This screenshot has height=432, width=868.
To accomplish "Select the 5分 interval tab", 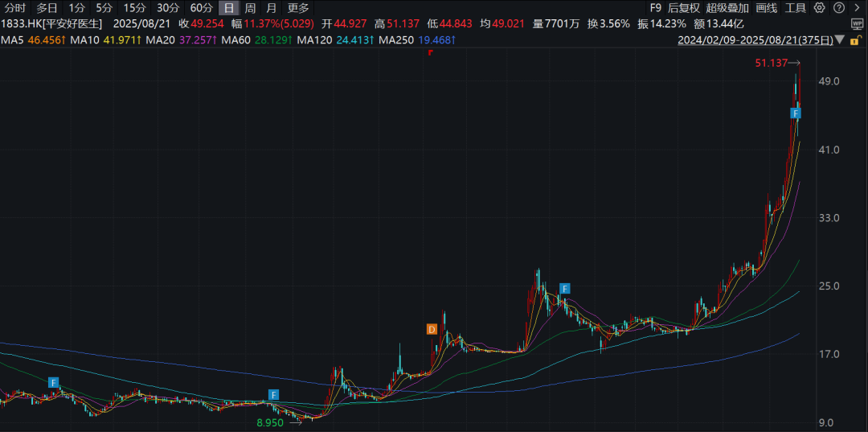I will click(x=103, y=8).
